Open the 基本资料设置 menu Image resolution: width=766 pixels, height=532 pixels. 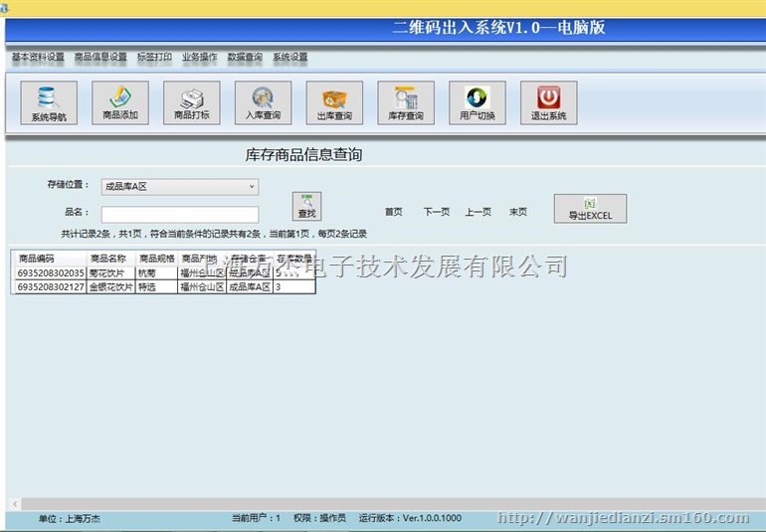38,57
